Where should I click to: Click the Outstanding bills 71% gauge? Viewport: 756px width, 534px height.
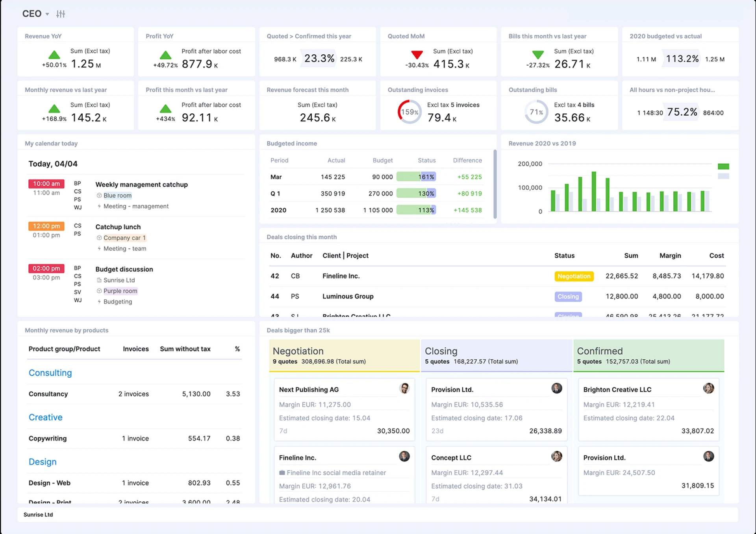(x=536, y=112)
